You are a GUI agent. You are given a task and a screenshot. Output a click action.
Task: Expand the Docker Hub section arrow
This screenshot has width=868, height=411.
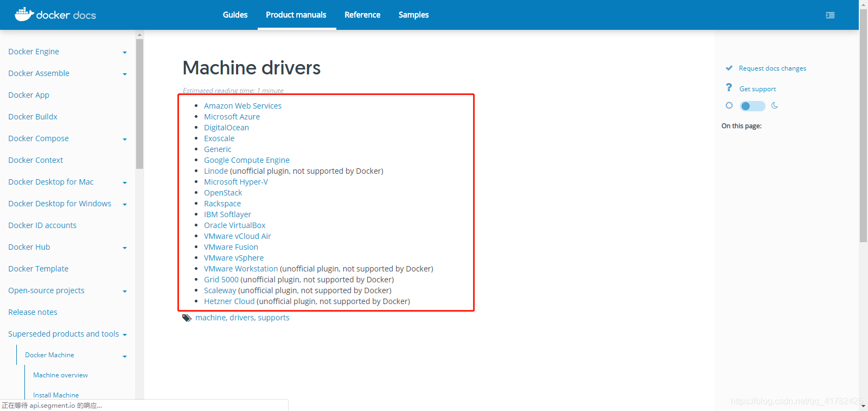coord(125,248)
